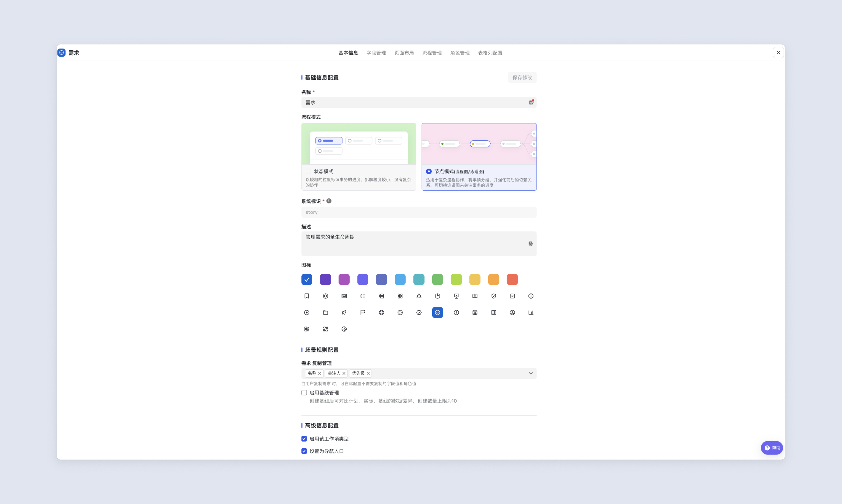Pick the orange color swatch
The image size is (842, 504).
[493, 279]
